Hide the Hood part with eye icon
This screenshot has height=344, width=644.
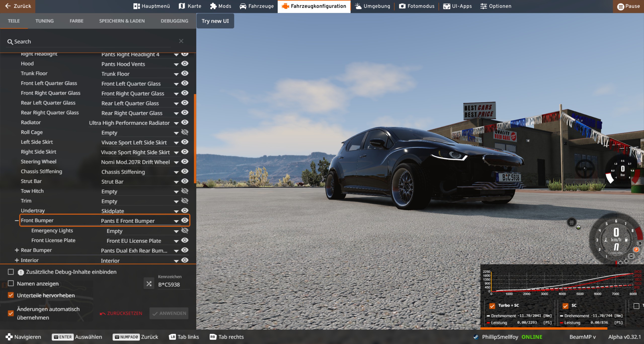click(x=185, y=64)
